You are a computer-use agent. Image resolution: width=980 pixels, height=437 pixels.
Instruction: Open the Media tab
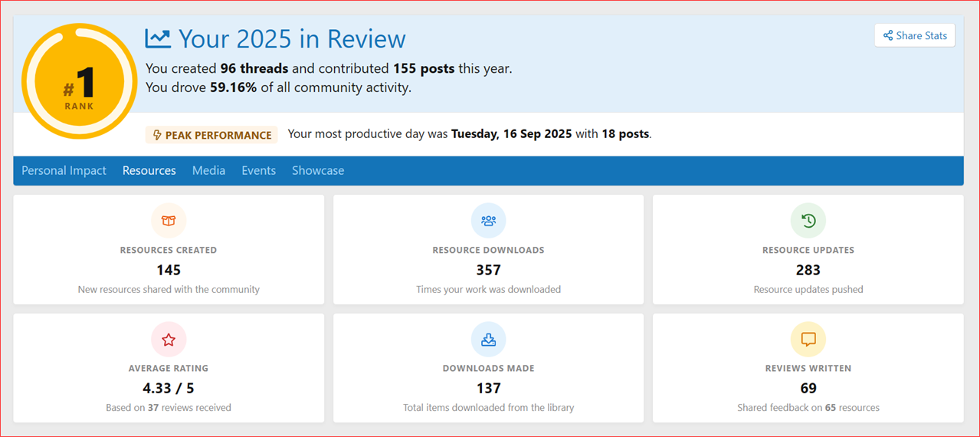(208, 170)
